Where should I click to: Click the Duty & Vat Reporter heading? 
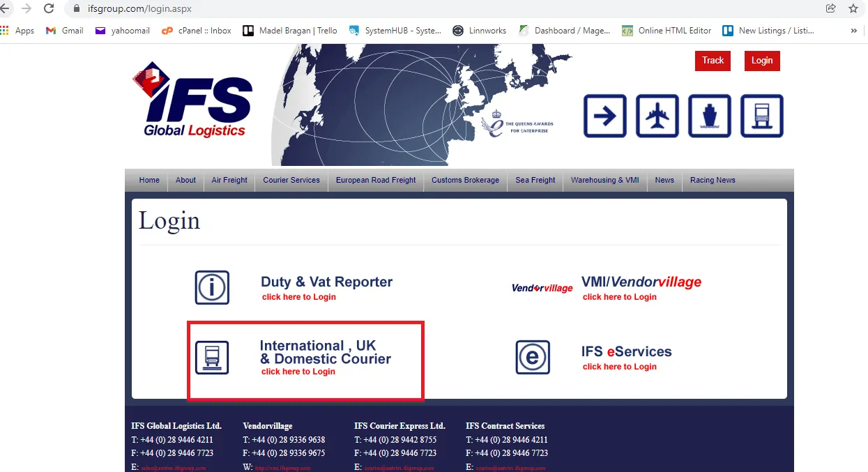point(326,282)
